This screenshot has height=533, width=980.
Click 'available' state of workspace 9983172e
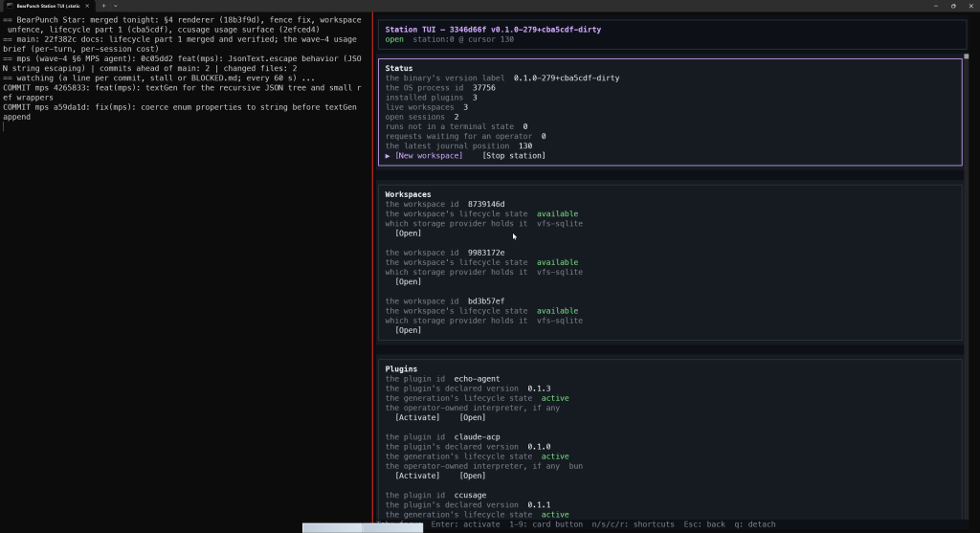point(558,262)
